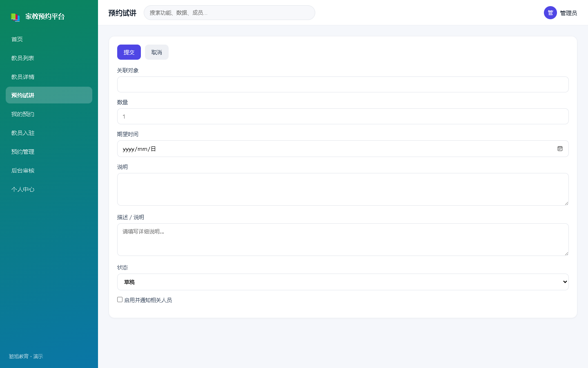Open 教员列表 in sidebar
The height and width of the screenshot is (368, 588).
(x=49, y=58)
